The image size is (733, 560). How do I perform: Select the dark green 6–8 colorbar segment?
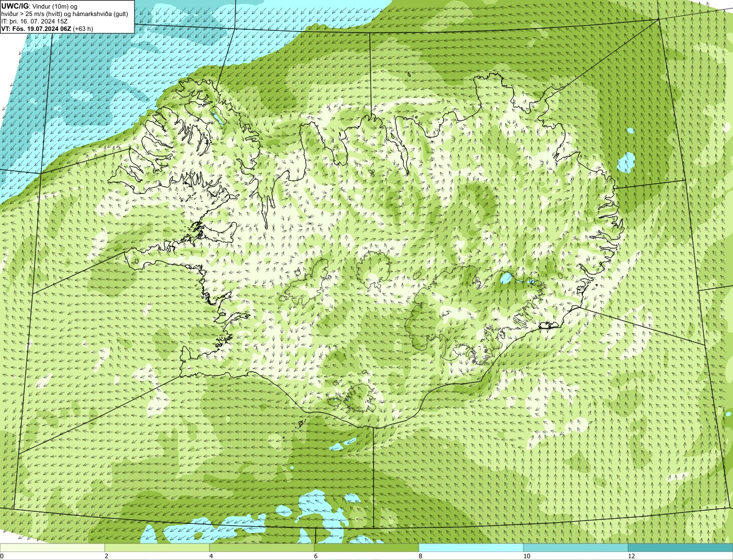(366, 547)
